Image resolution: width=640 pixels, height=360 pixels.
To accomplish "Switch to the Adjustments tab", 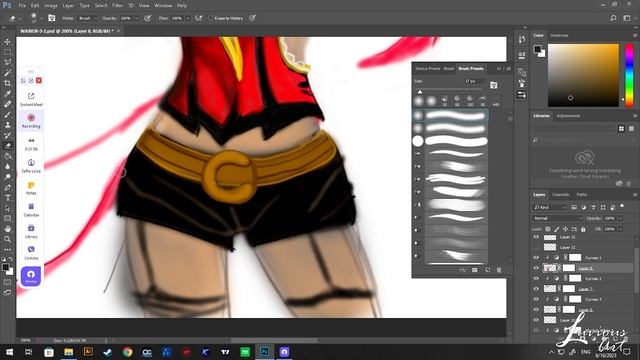I will (x=569, y=116).
